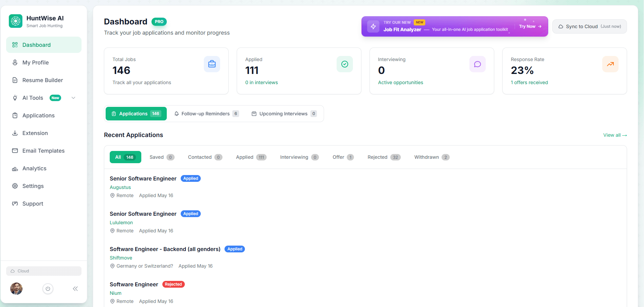Open Resume Builder page
This screenshot has height=307, width=644.
pyautogui.click(x=44, y=80)
